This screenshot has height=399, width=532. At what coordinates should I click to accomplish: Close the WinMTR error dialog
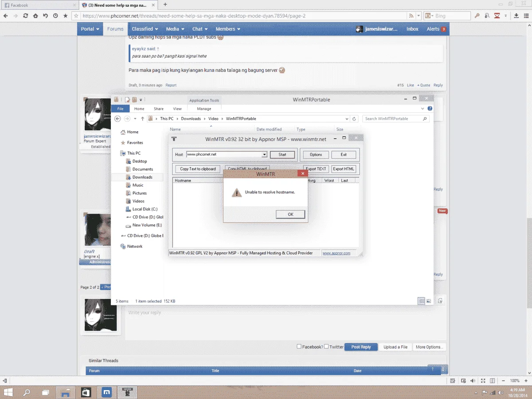pos(303,174)
